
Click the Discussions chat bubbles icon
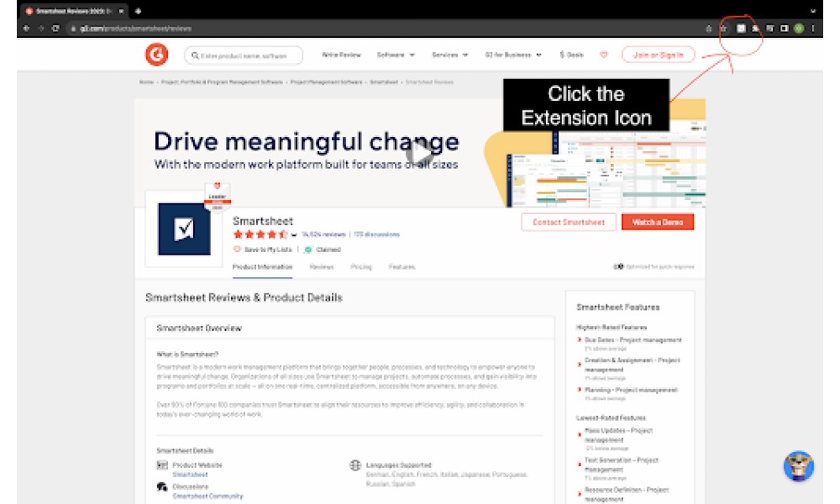point(162,487)
